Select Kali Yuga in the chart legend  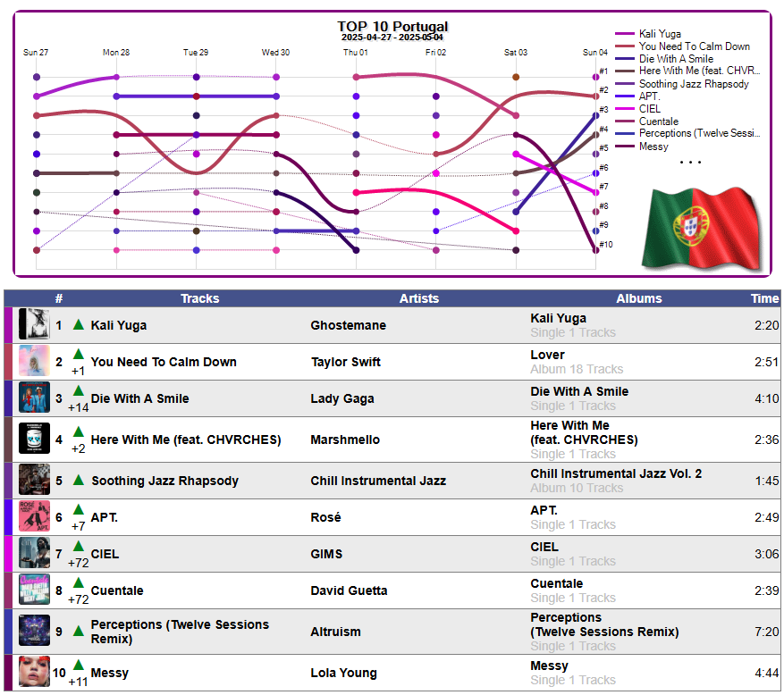pyautogui.click(x=660, y=33)
